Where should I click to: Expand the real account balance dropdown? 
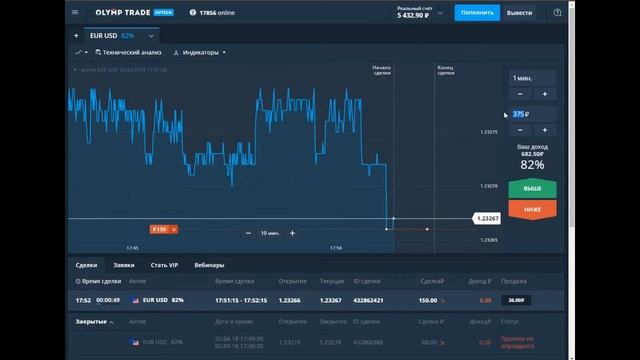tap(440, 13)
